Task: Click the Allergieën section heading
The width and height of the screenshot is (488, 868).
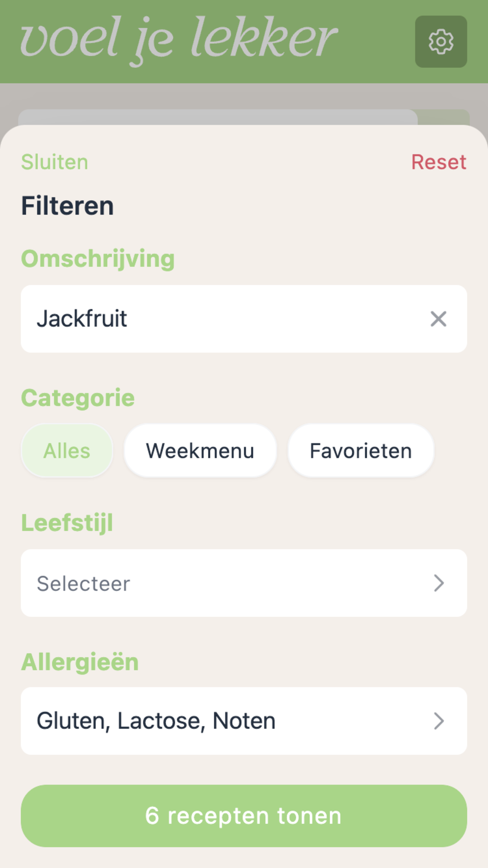Action: tap(80, 662)
